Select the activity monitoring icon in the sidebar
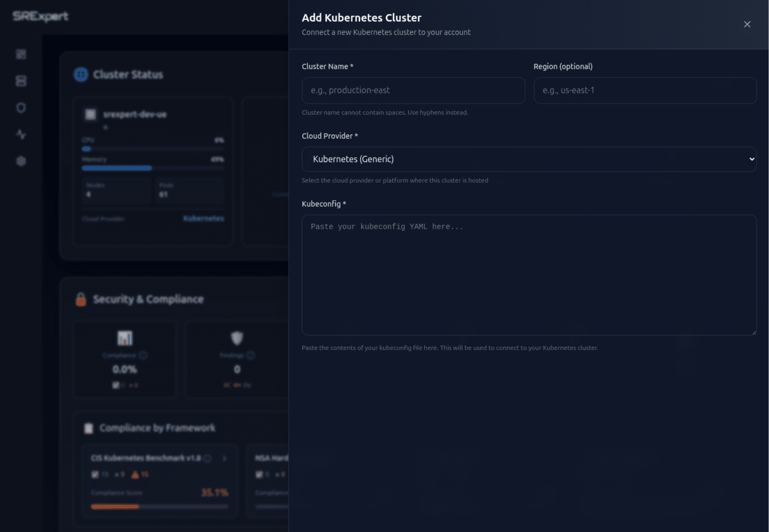 pyautogui.click(x=21, y=134)
